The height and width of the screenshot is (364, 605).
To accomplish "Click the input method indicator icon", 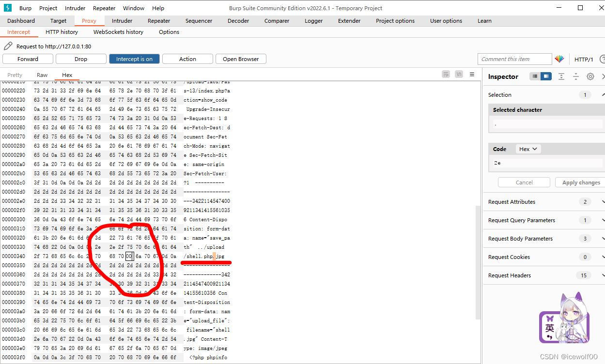I will click(549, 327).
